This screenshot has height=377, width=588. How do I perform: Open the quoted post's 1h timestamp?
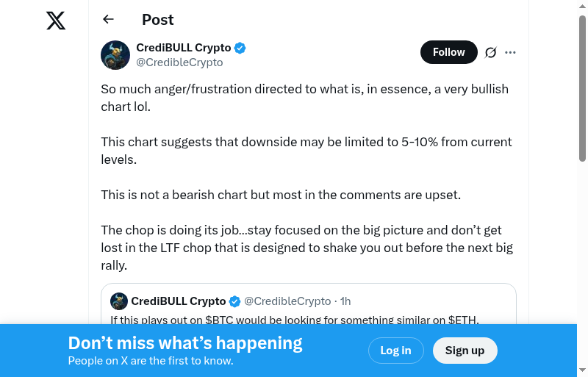(345, 301)
